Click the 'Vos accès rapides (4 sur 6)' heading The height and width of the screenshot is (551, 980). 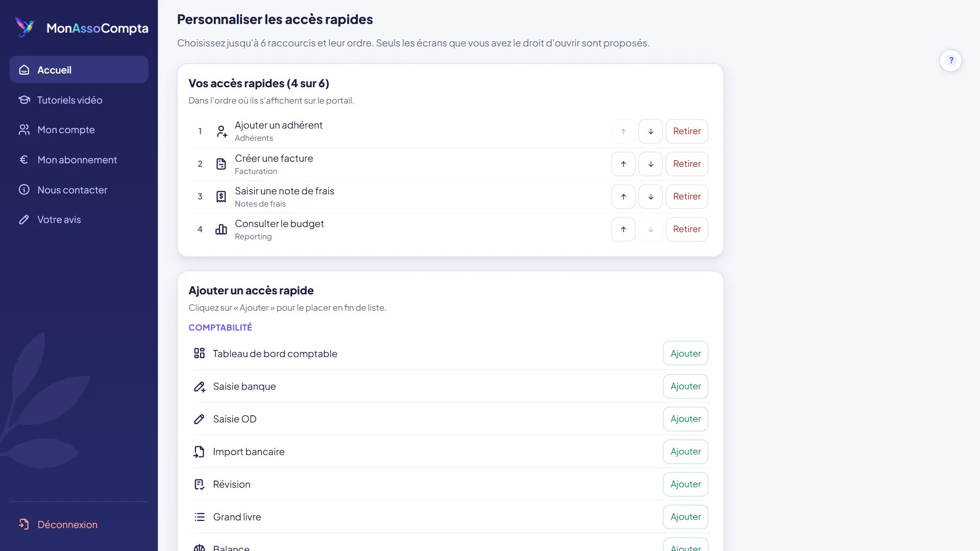[x=259, y=83]
